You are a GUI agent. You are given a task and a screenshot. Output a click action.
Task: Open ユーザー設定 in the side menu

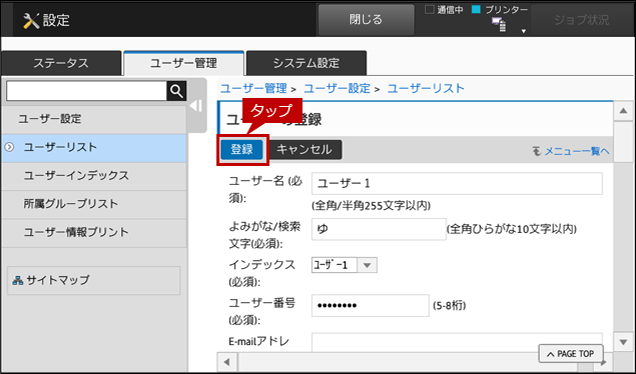pos(94,119)
